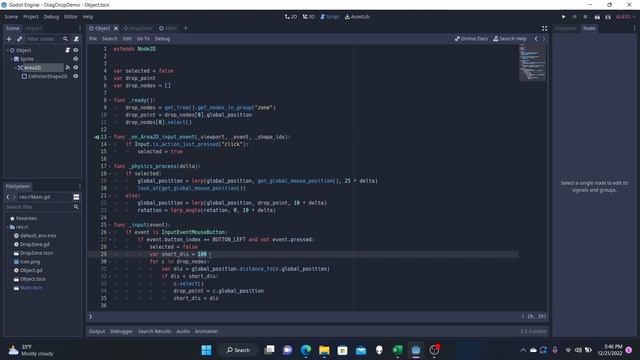Open the Animation bottom panel

coord(206,331)
